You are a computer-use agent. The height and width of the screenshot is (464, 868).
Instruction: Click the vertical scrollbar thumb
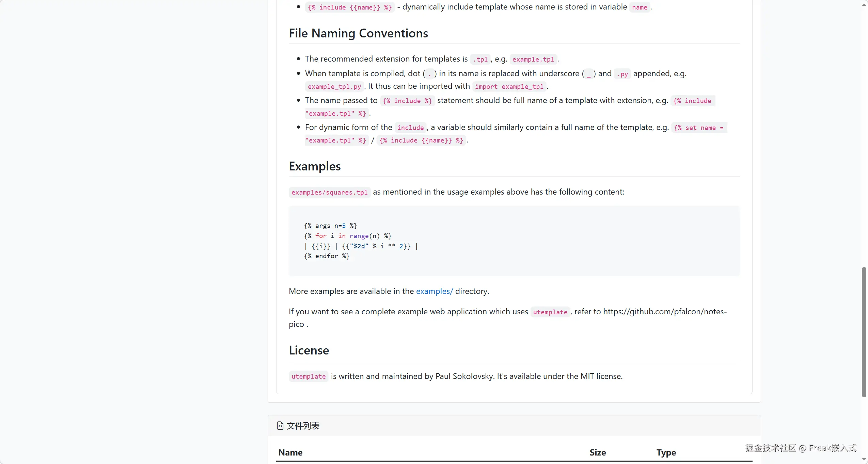pos(864,332)
